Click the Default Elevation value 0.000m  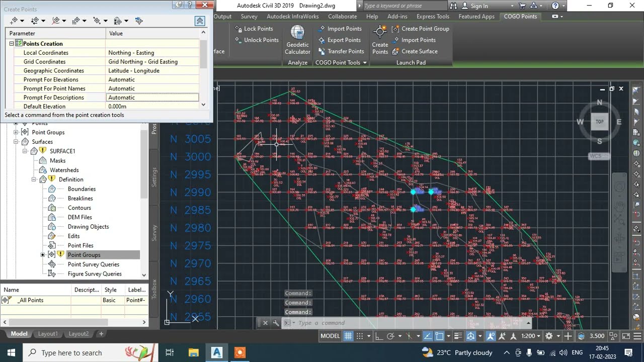pos(153,106)
